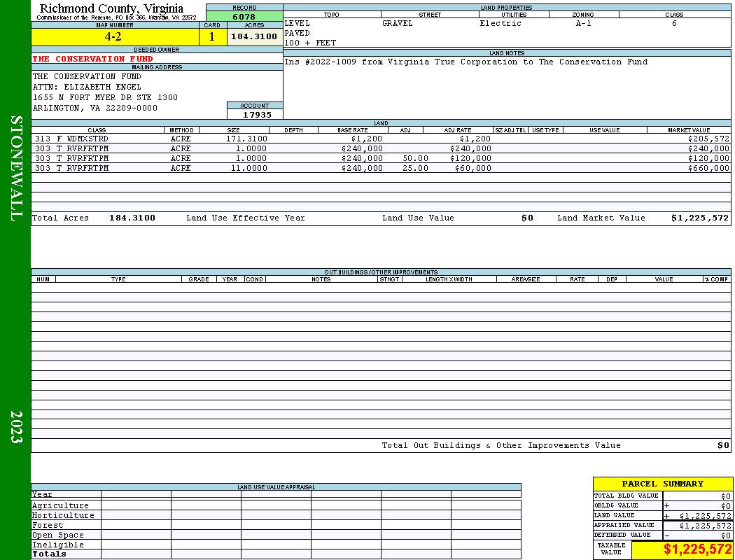735x560 pixels.
Task: Click the card number 1 cell
Action: coord(212,37)
